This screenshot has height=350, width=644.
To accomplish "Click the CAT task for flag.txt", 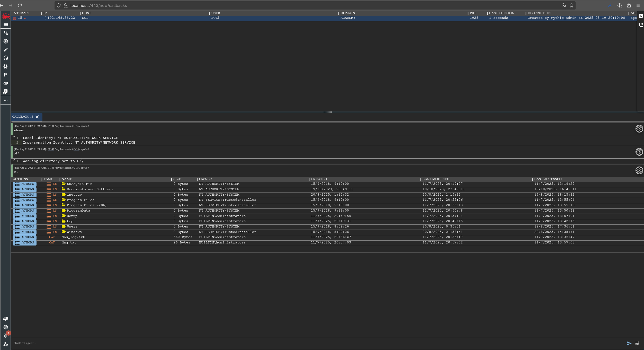I will (52, 242).
